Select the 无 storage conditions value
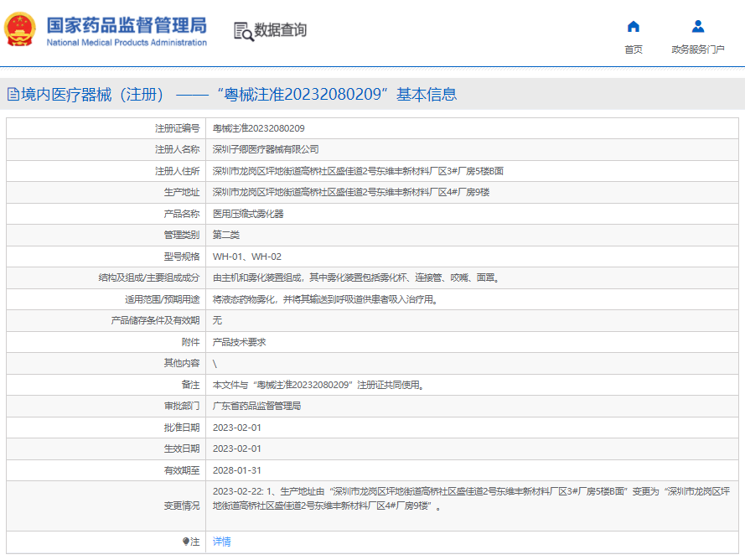745x560 pixels. (217, 320)
